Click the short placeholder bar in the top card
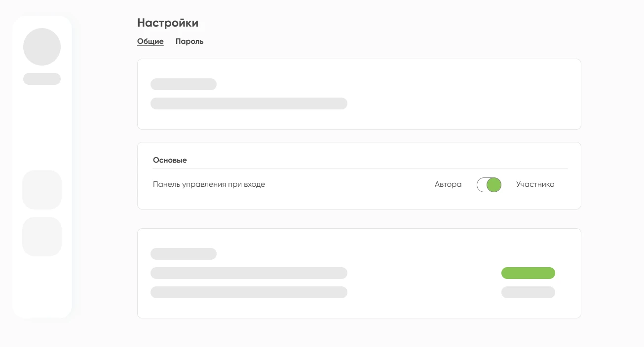The image size is (644, 347). (x=184, y=84)
